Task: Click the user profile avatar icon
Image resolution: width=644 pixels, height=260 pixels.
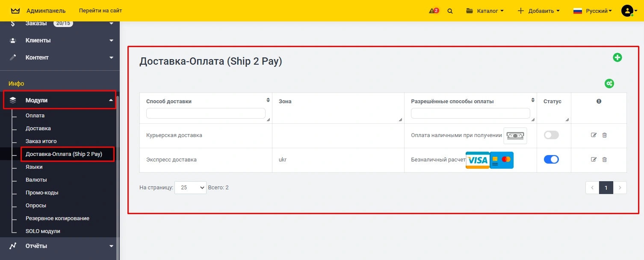Action: (627, 11)
